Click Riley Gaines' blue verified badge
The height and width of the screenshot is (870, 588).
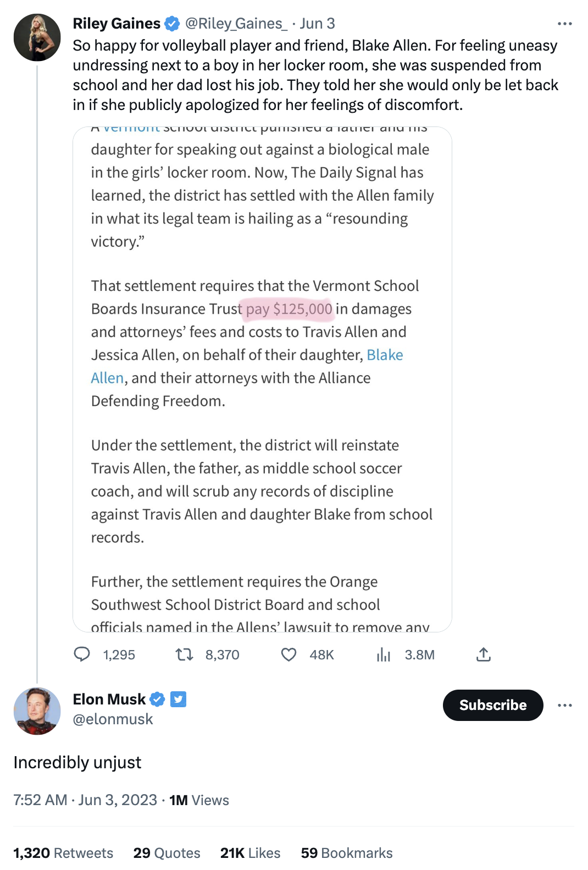click(172, 24)
